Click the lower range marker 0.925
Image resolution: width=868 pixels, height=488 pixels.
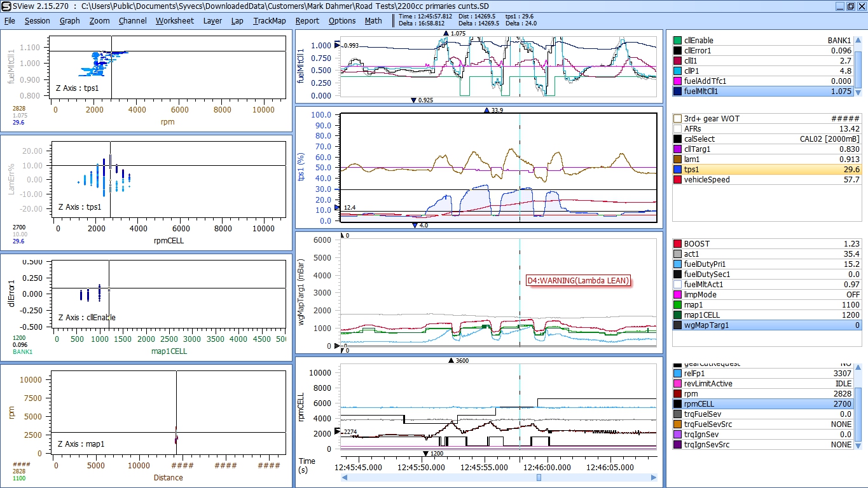423,100
